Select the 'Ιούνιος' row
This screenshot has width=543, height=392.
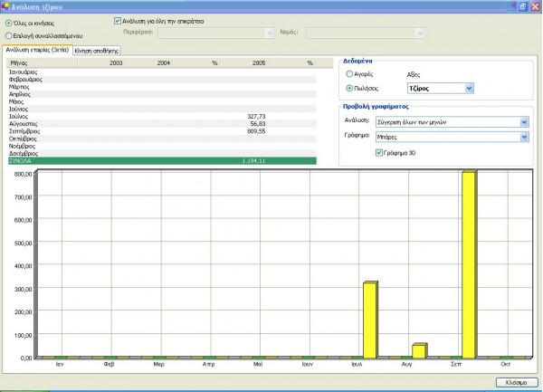pyautogui.click(x=162, y=109)
